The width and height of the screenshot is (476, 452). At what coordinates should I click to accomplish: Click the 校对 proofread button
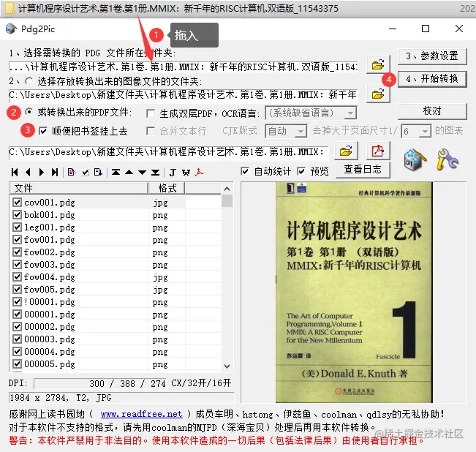432,111
